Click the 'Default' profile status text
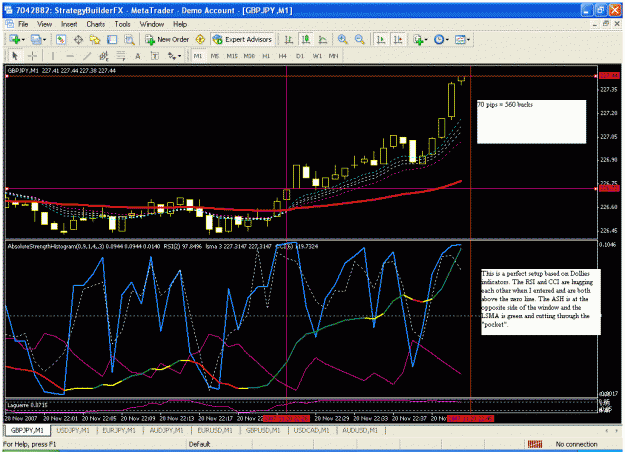Viewport: 625px width, 452px height. tap(199, 444)
